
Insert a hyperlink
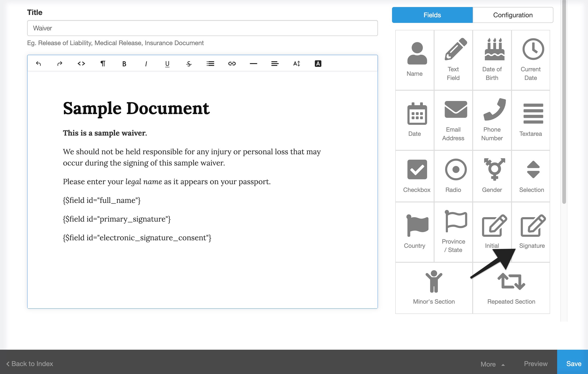[232, 64]
